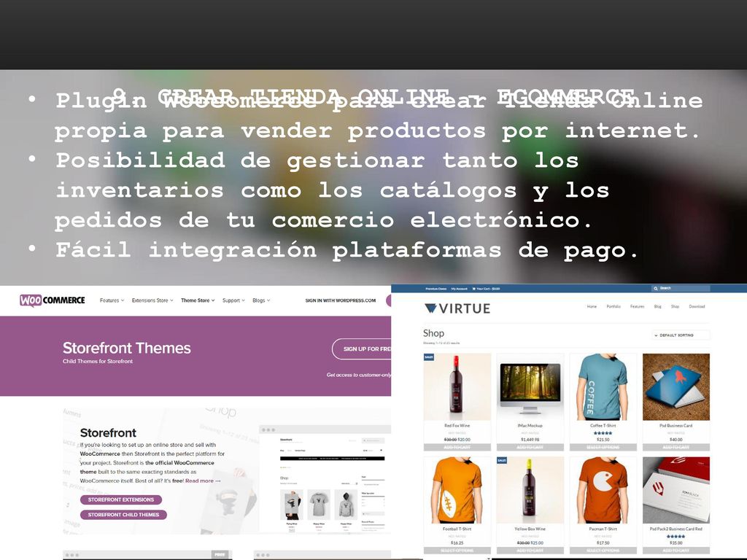The height and width of the screenshot is (560, 747).
Task: Open the iMac Mockup product image
Action: click(530, 386)
